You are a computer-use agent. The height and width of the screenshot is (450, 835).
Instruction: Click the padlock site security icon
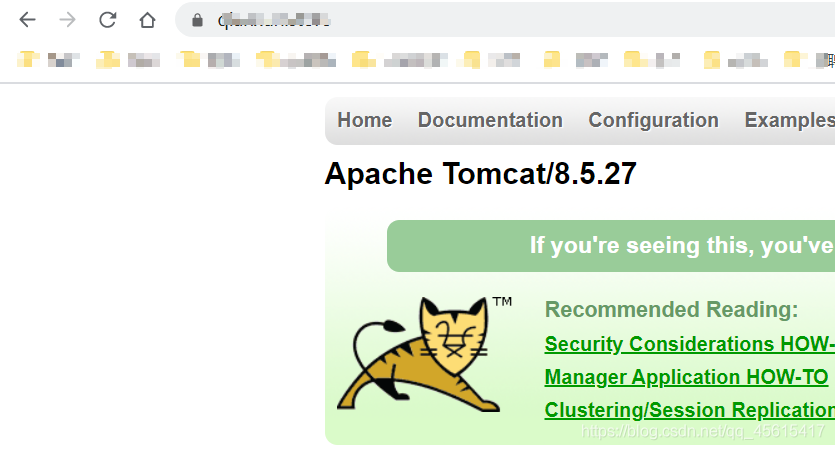point(198,20)
